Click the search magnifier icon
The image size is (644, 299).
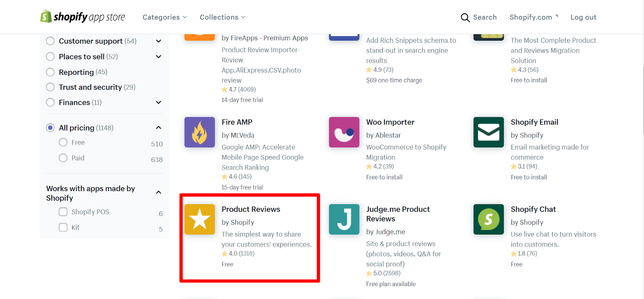point(465,18)
